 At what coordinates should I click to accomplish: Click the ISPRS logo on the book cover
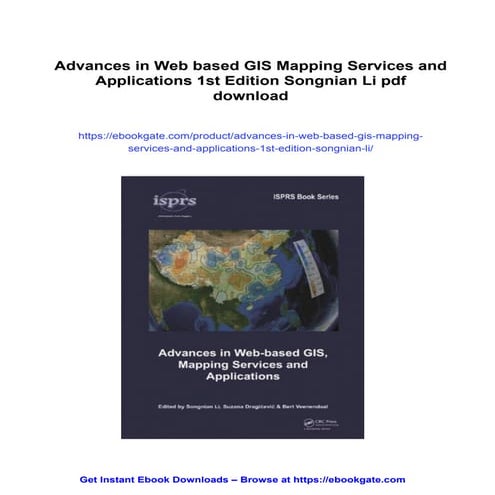[x=175, y=203]
